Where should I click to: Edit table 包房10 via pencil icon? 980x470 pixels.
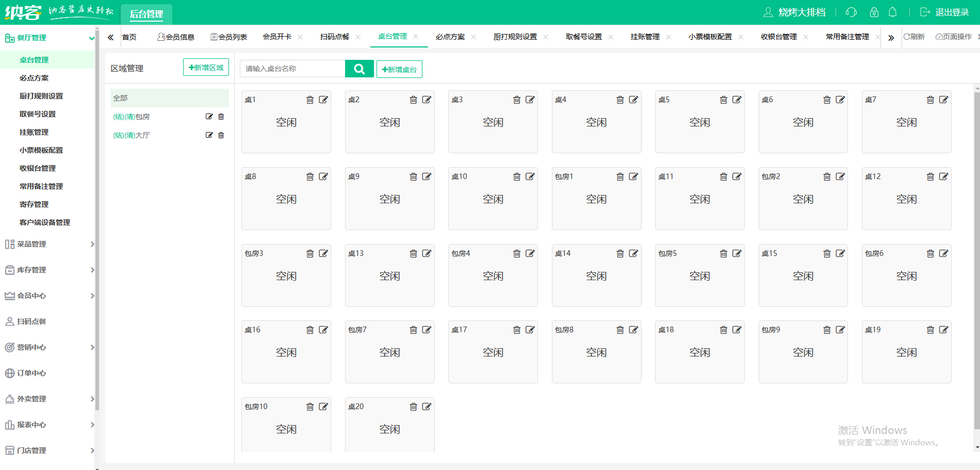[323, 407]
